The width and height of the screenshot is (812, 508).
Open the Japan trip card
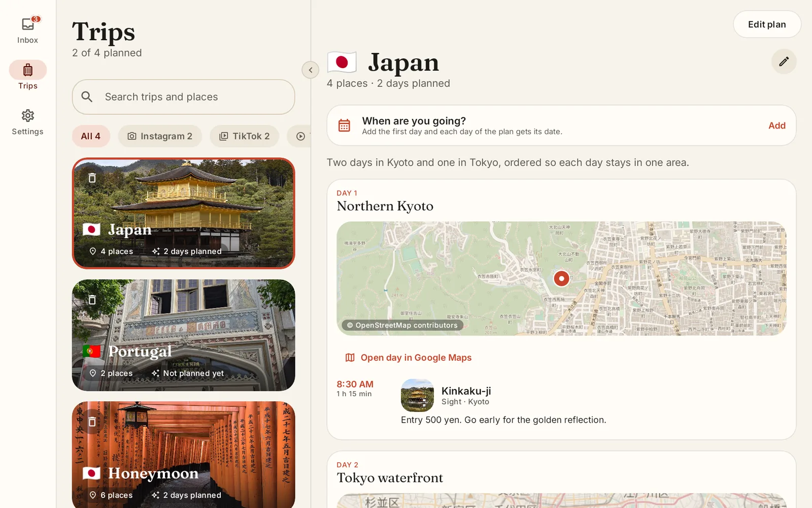(183, 213)
